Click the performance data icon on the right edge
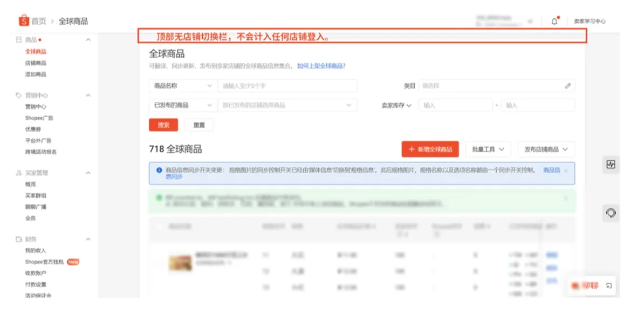This screenshot has width=644, height=314. point(611,165)
